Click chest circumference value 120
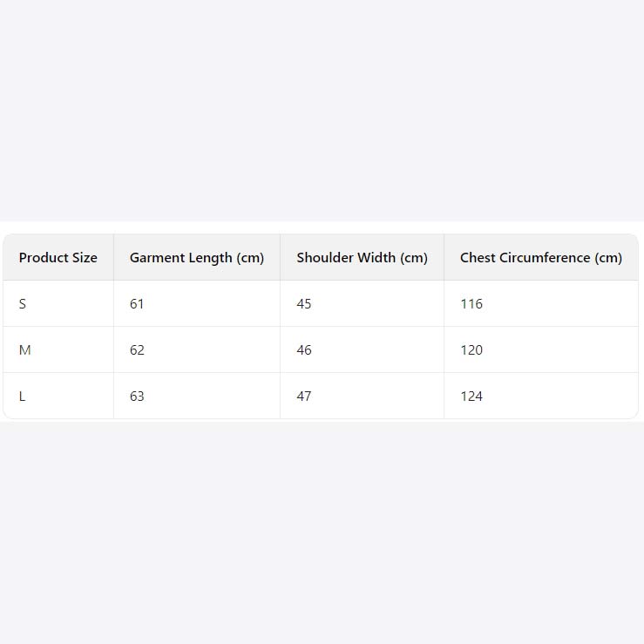The height and width of the screenshot is (644, 644). pyautogui.click(x=471, y=350)
